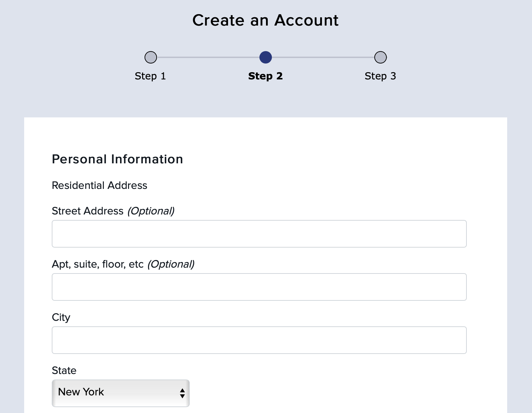Select the Step 2 indicator circle
Viewport: 532px width, 413px height.
coord(265,57)
